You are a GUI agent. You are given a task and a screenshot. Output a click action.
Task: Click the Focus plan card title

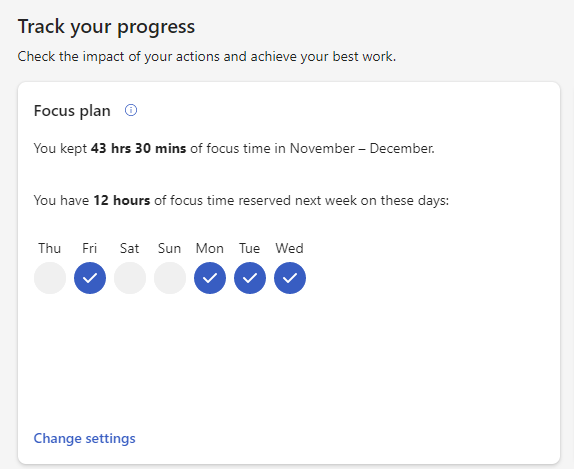click(x=72, y=111)
